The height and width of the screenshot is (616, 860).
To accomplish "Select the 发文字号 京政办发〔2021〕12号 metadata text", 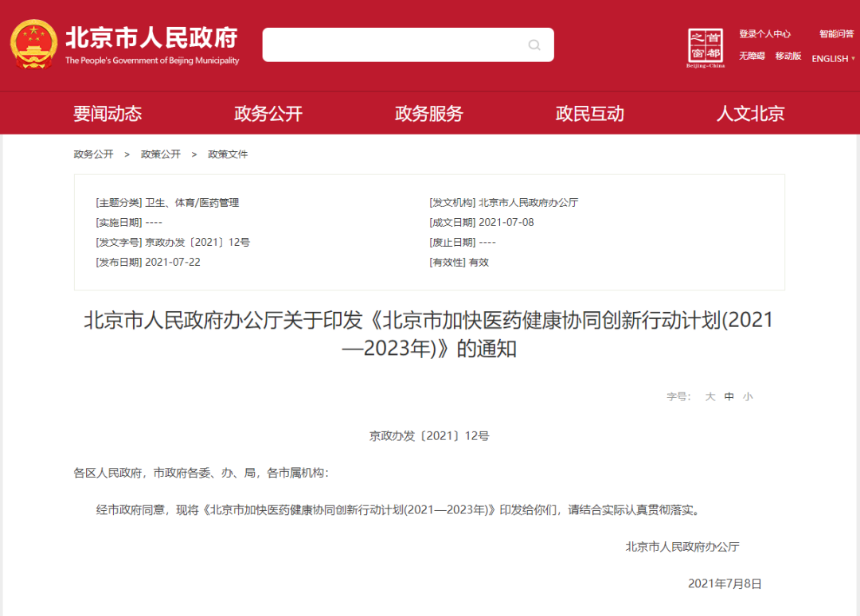I will 173,242.
